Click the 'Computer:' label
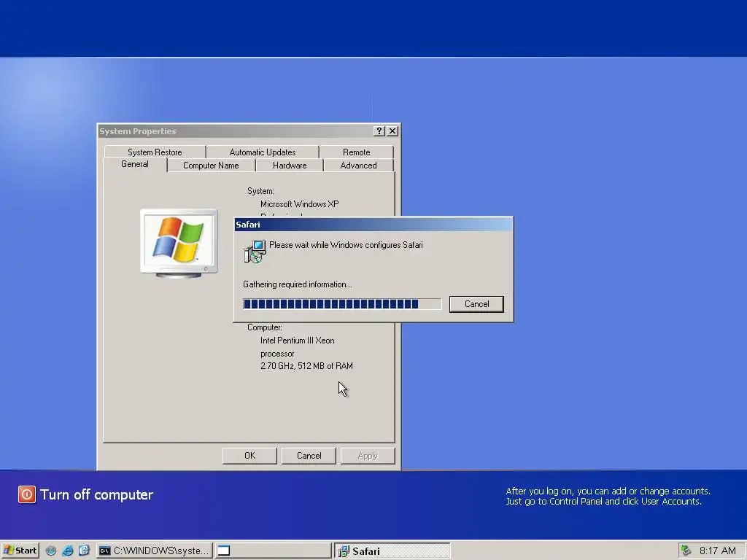The image size is (747, 560). pos(264,327)
